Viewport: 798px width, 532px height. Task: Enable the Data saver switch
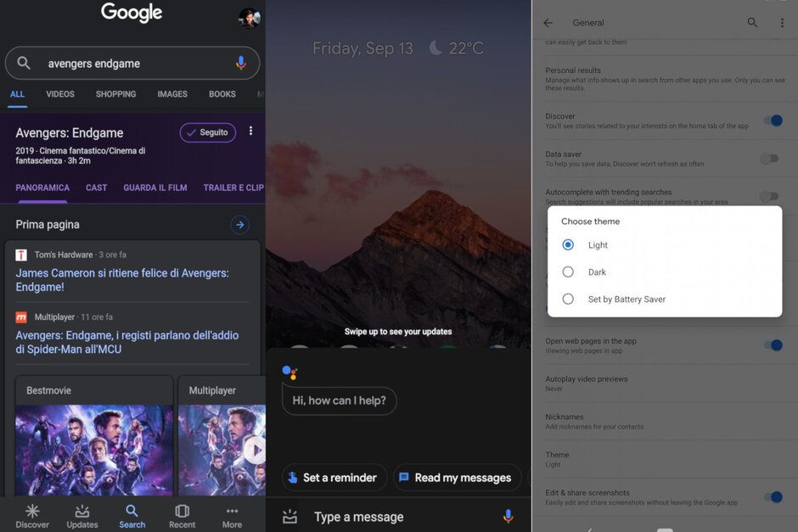(769, 158)
